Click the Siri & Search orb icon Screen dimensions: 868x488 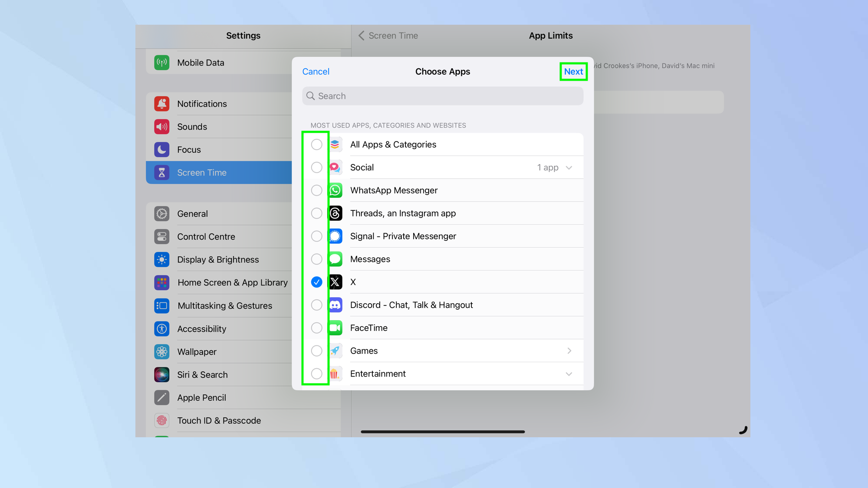pyautogui.click(x=162, y=375)
